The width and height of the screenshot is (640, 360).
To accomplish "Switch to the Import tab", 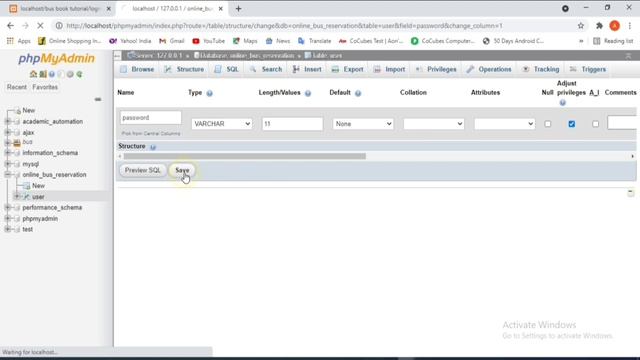I will click(389, 69).
